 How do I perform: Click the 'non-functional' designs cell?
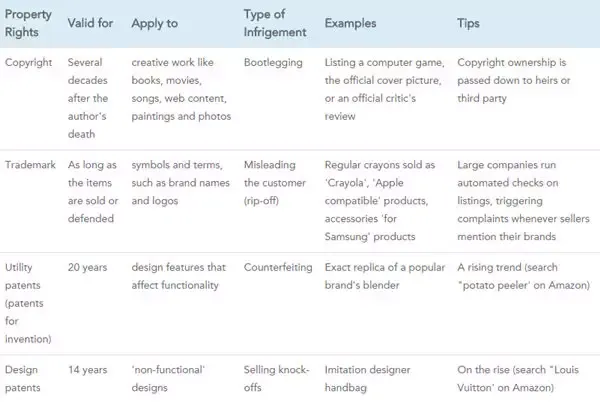[x=168, y=379]
